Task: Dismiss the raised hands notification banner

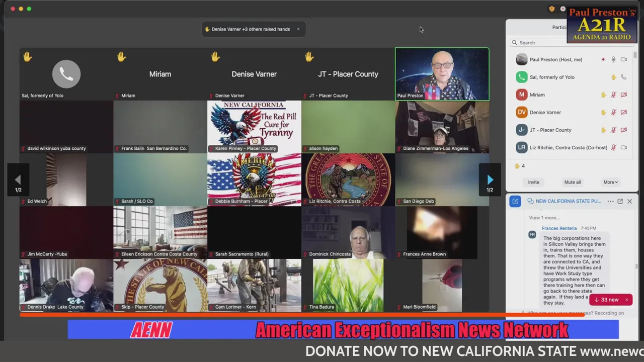Action: 298,29
